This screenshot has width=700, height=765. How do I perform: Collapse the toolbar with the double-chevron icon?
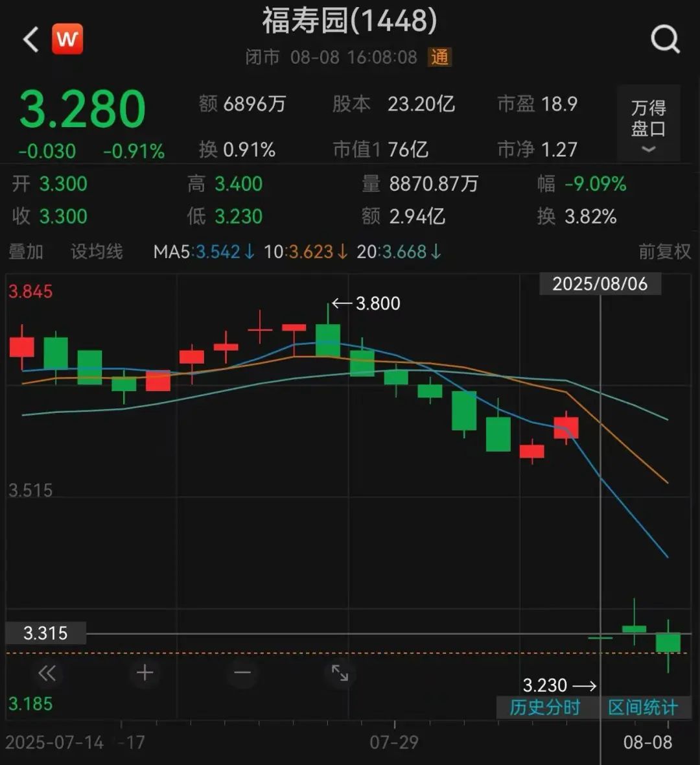coord(47,673)
